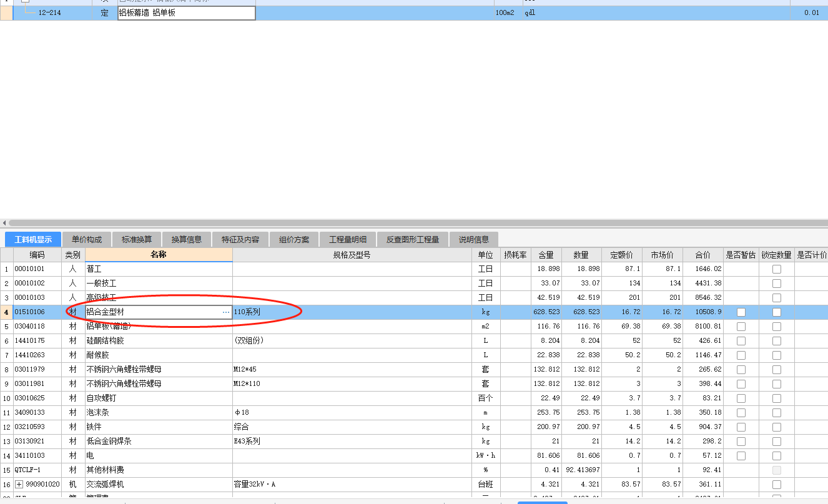Viewport: 828px width, 504px height.
Task: Select the 硅酮结构胶 name cell
Action: point(159,341)
